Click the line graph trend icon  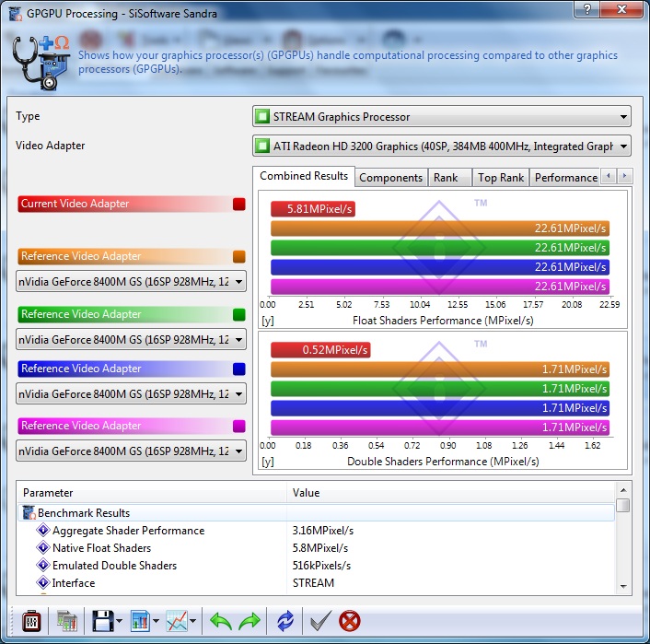[177, 621]
